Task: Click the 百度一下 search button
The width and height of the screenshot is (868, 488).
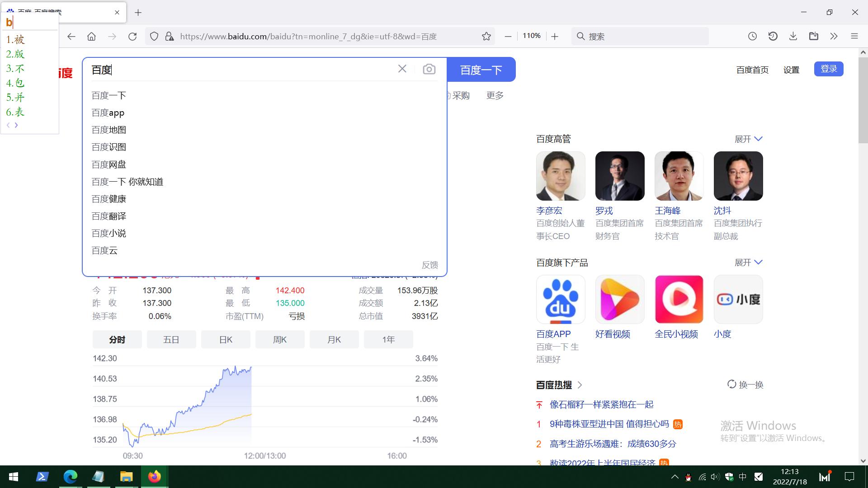Action: [481, 70]
